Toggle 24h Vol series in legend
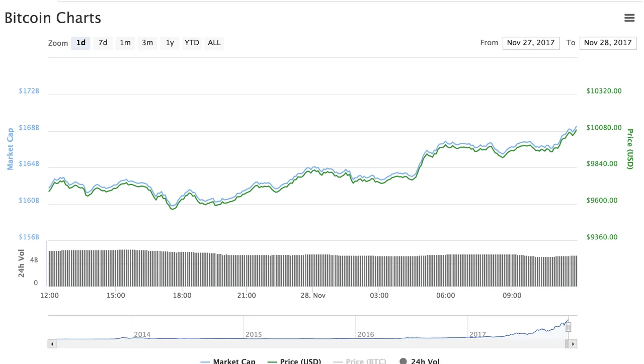This screenshot has height=364, width=644. 420,361
